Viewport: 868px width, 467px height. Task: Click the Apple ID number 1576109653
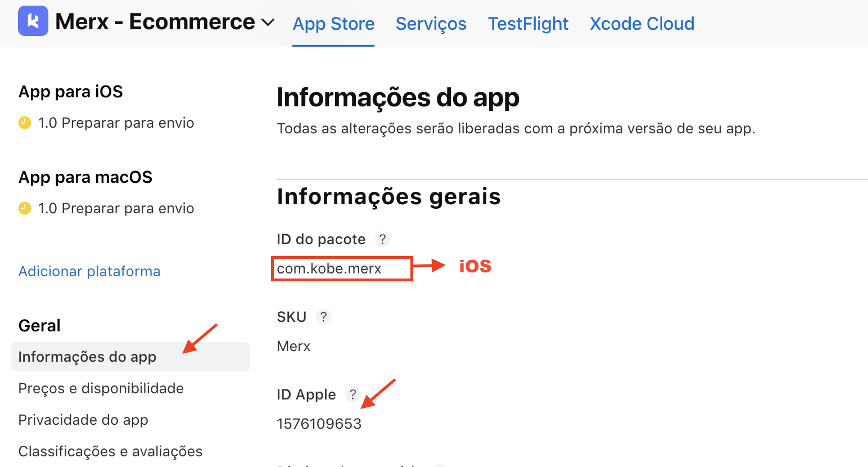pos(319,424)
